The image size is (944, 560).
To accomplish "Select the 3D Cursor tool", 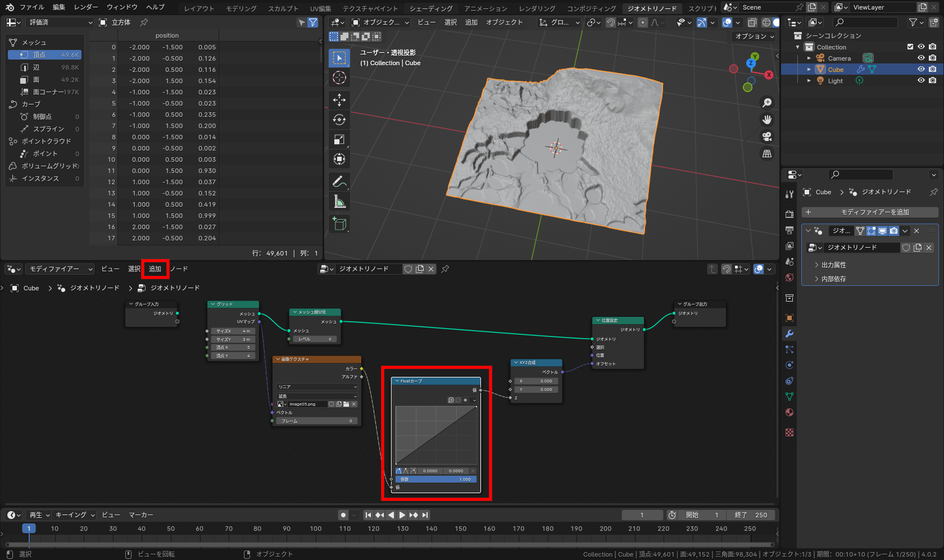I will point(339,78).
